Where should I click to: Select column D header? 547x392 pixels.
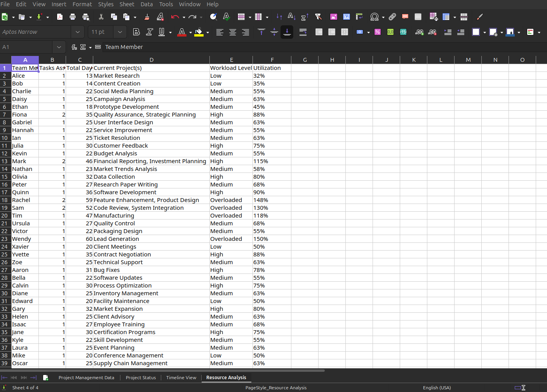152,60
